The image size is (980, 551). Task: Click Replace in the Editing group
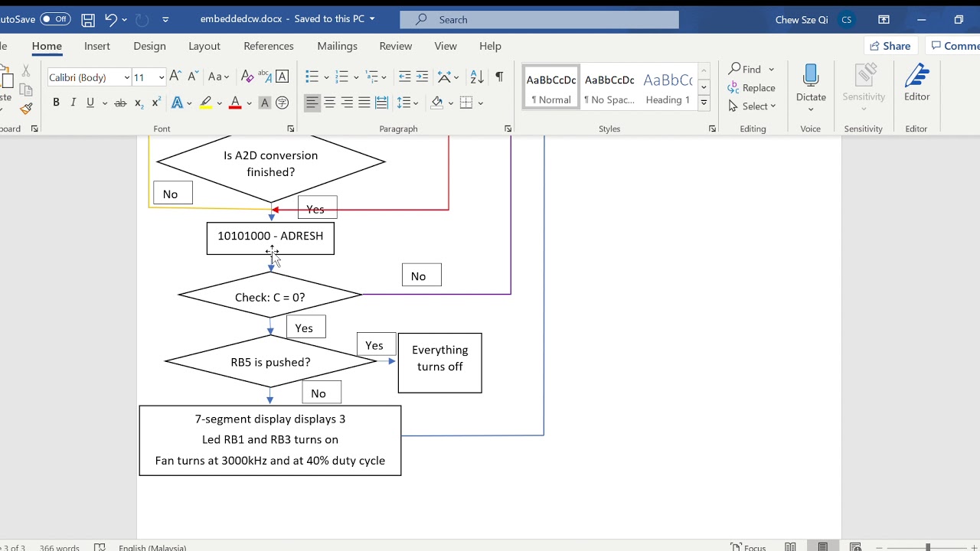pyautogui.click(x=752, y=88)
